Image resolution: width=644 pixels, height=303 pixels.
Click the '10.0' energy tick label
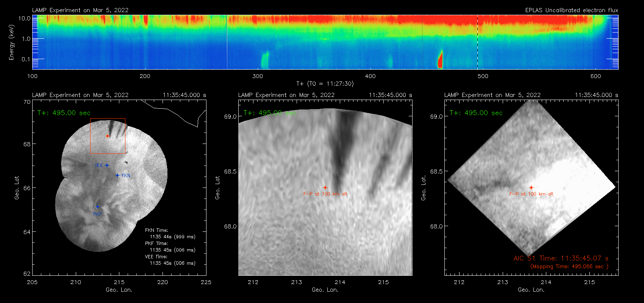[24, 18]
